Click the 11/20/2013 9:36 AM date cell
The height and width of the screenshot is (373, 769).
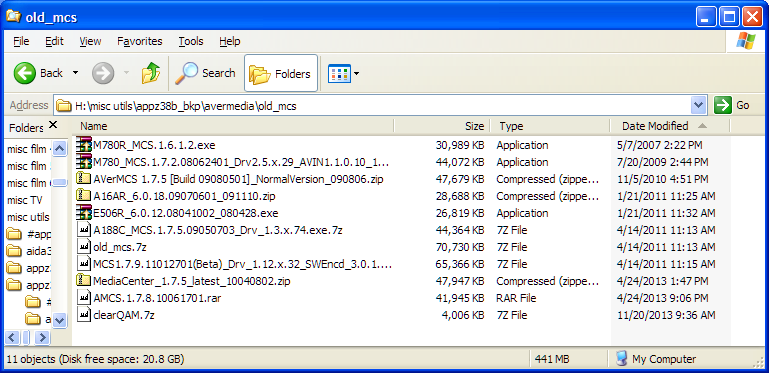click(x=666, y=315)
